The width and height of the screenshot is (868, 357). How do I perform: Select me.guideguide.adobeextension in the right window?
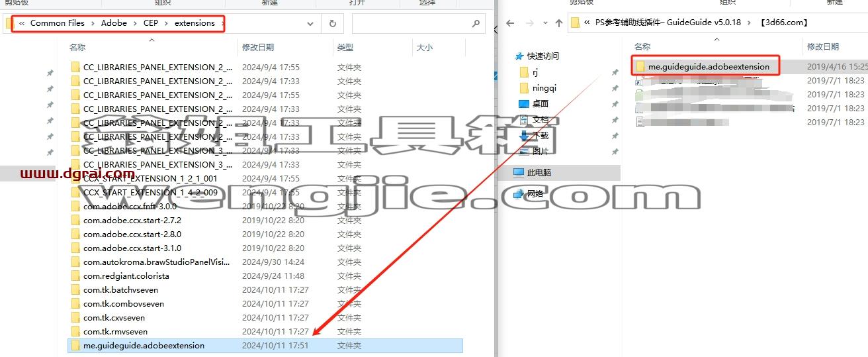pyautogui.click(x=709, y=66)
